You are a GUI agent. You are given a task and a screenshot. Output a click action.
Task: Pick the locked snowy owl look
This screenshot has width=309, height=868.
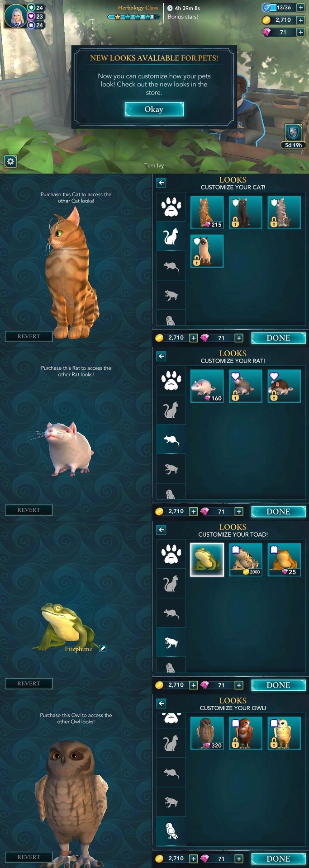point(284,733)
